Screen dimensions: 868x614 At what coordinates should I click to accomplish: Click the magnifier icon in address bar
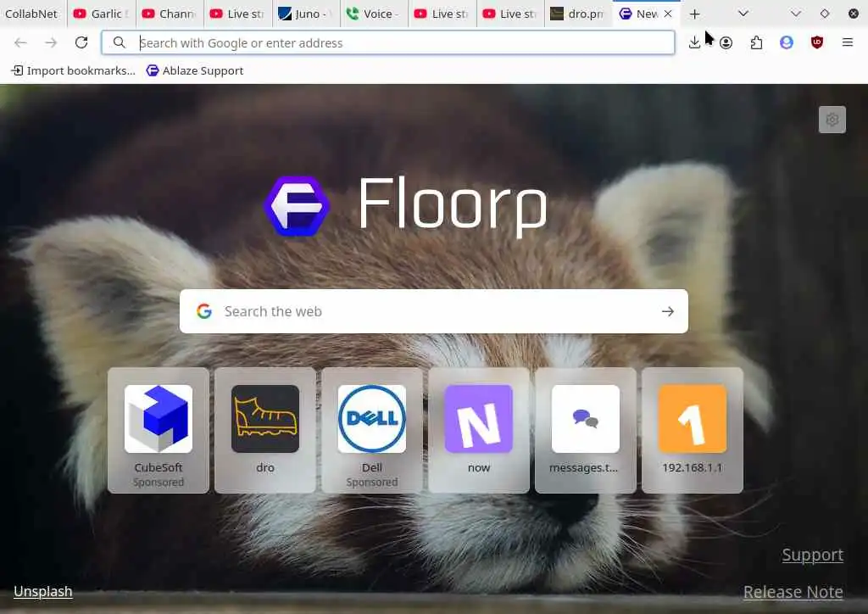tap(119, 42)
